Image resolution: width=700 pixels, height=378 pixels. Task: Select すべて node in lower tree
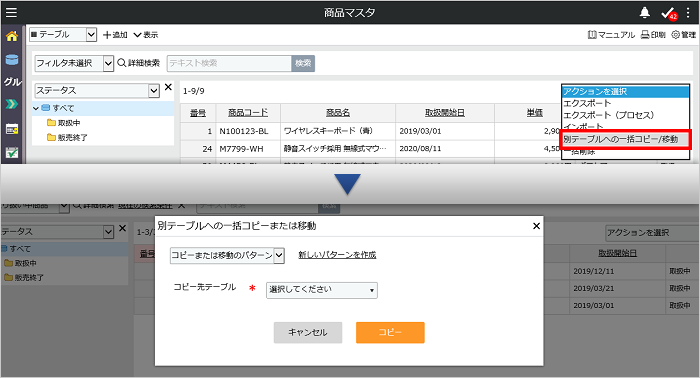pyautogui.click(x=17, y=249)
